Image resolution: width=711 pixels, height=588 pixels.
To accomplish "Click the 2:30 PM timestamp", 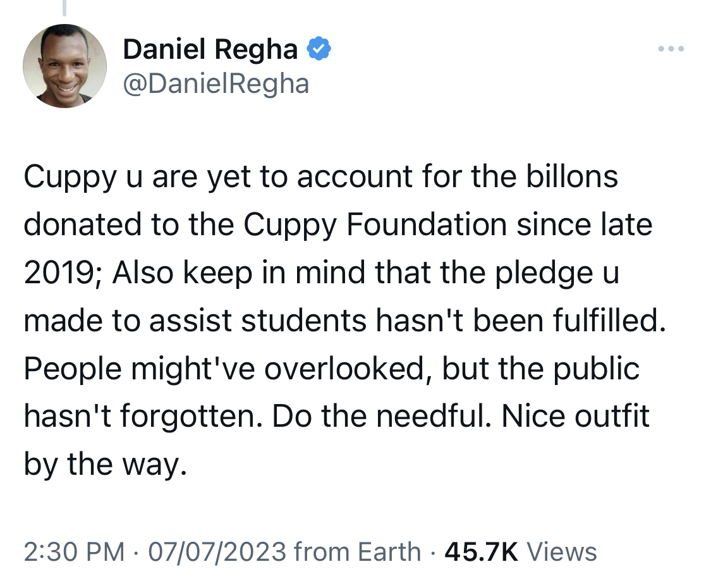I will click(x=75, y=552).
